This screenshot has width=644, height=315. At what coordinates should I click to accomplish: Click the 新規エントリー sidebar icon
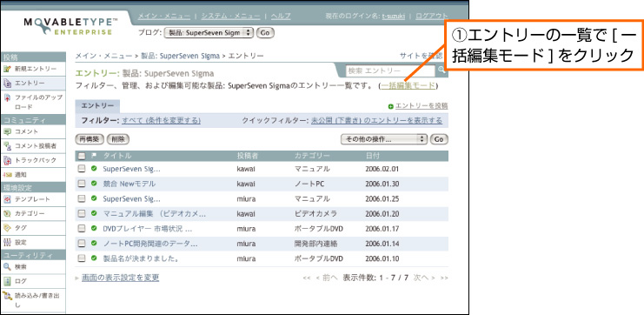(x=7, y=68)
